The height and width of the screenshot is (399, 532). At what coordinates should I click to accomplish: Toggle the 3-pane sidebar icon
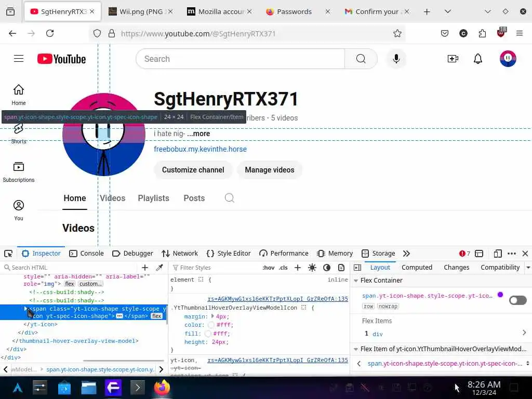tap(357, 268)
